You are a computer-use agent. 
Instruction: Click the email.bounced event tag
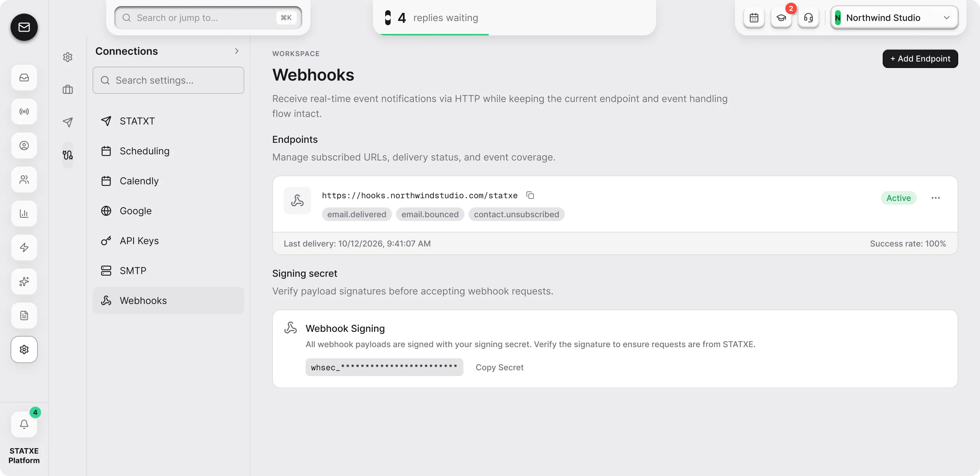(x=430, y=215)
